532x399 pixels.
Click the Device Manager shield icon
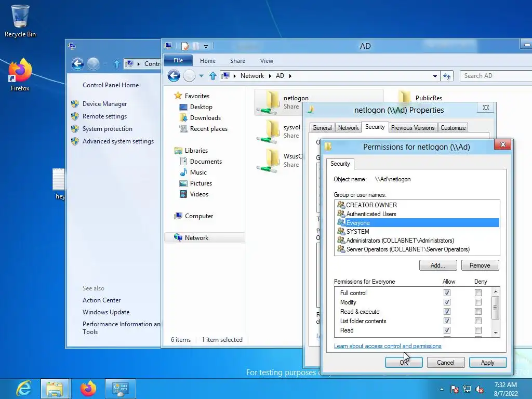click(x=75, y=104)
